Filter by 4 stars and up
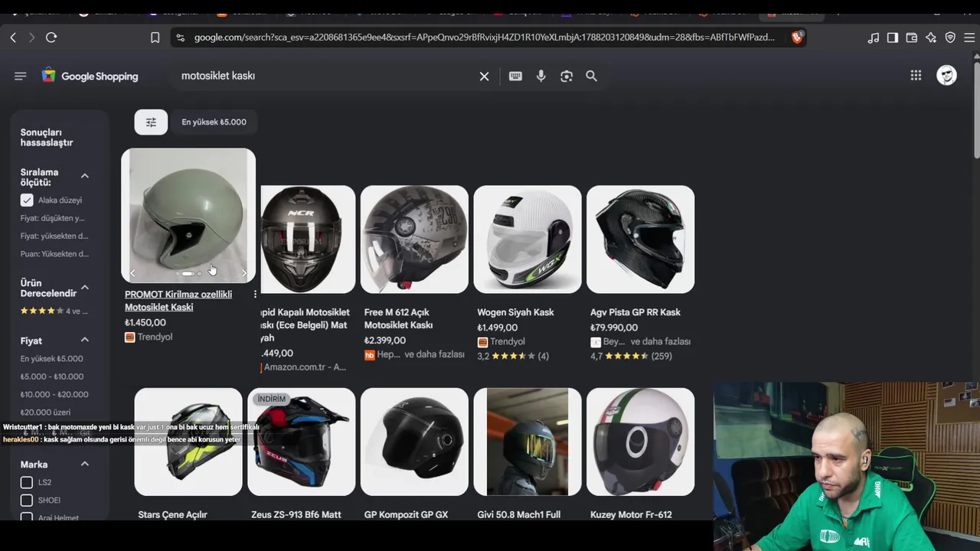The image size is (980, 551). pos(54,311)
